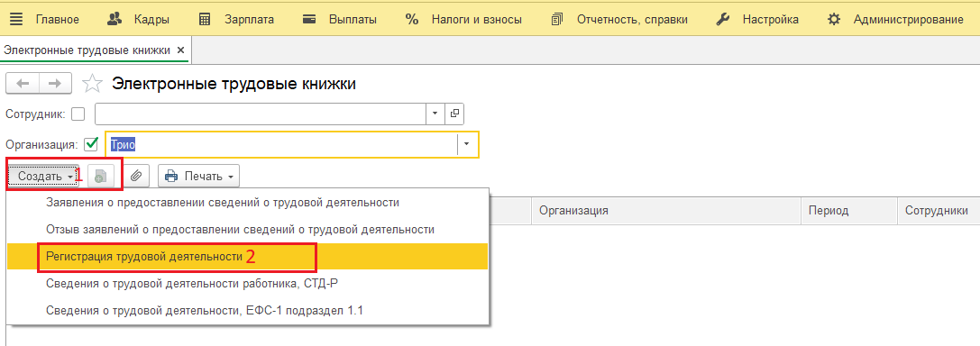The height and width of the screenshot is (346, 980).
Task: Expand the Сотрудник field dropdown arrow
Action: point(435,114)
